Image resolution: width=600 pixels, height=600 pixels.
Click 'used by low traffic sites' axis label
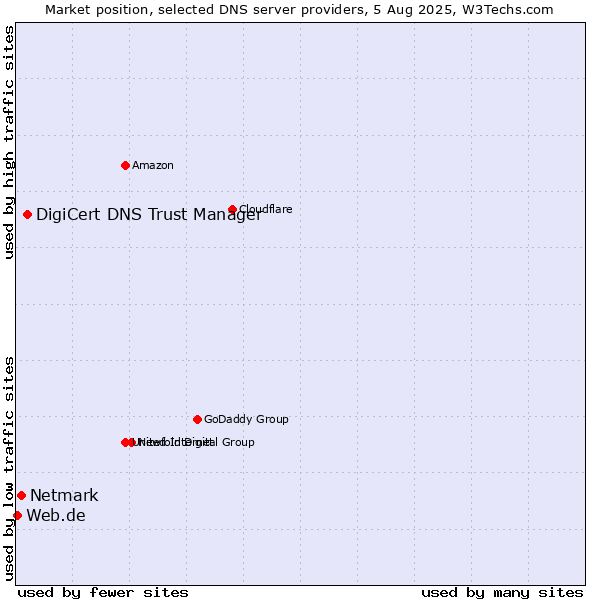tap(8, 469)
